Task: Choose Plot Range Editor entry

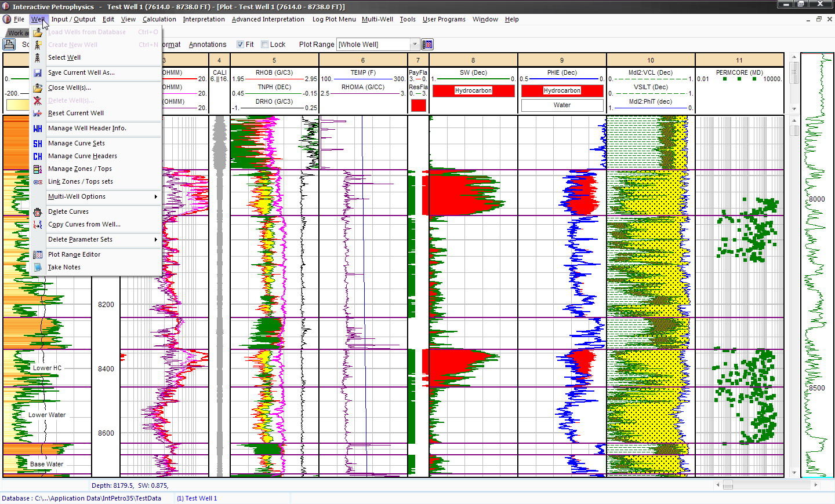Action: [96, 254]
